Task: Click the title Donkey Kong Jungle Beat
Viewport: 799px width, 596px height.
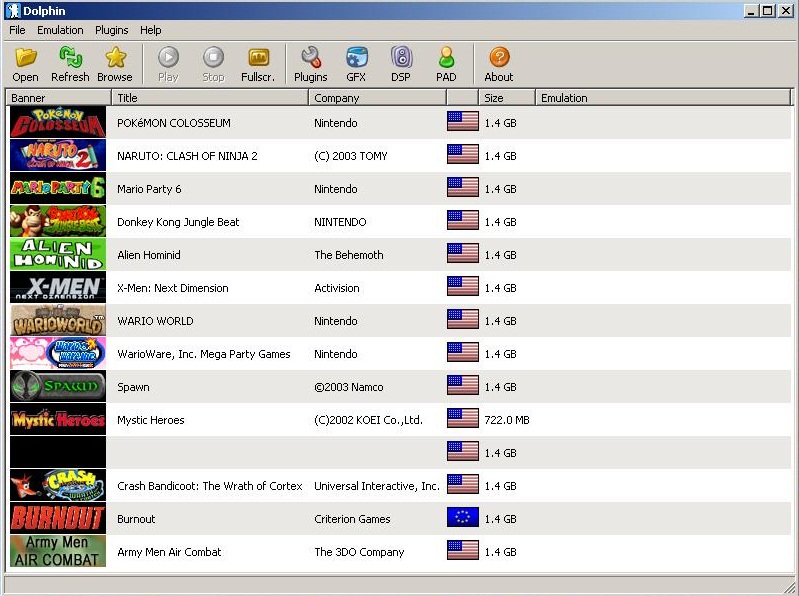Action: pyautogui.click(x=178, y=222)
